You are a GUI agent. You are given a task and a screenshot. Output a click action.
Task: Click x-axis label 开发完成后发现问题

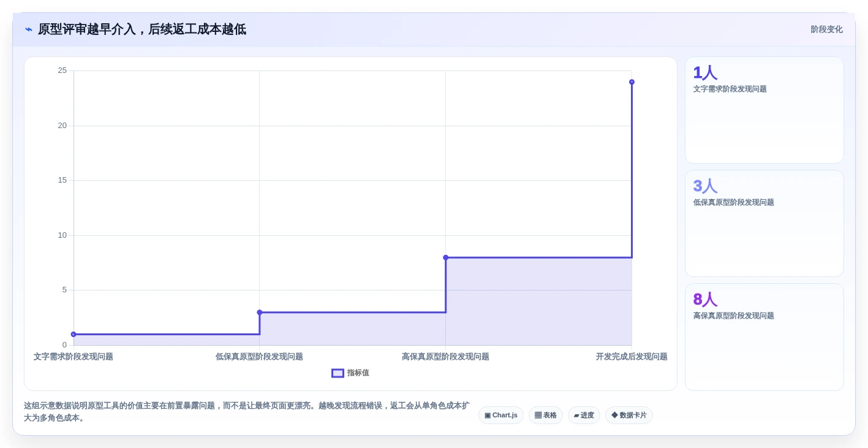pyautogui.click(x=632, y=357)
